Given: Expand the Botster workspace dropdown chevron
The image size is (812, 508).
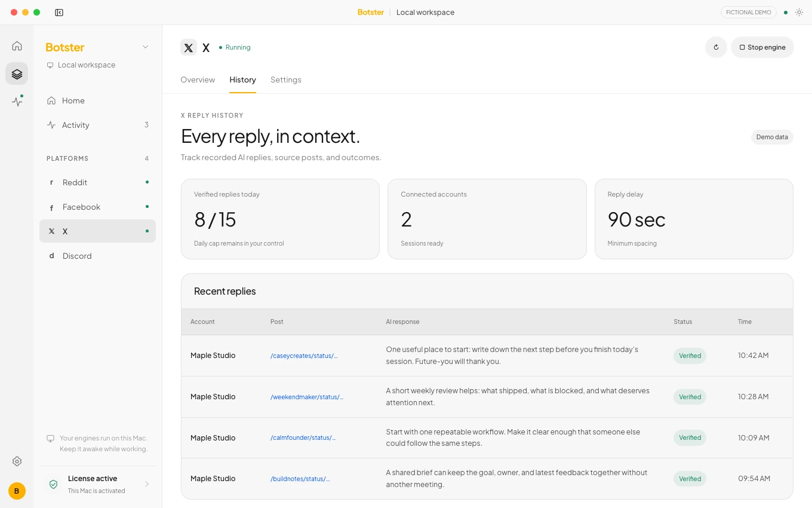Looking at the screenshot, I should click(145, 47).
